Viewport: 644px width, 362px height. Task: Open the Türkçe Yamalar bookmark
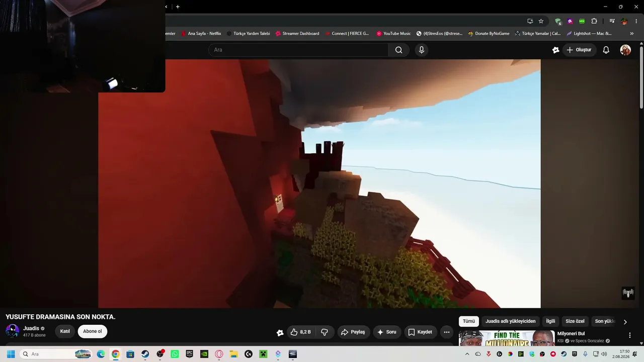537,34
